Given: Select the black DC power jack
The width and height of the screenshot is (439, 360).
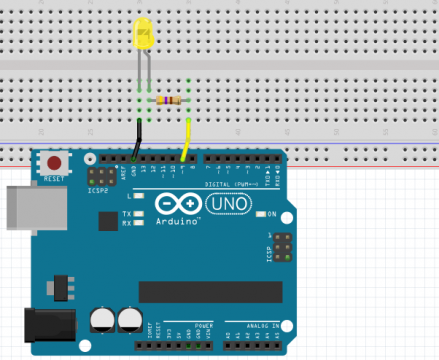Looking at the screenshot, I should 50,325.
